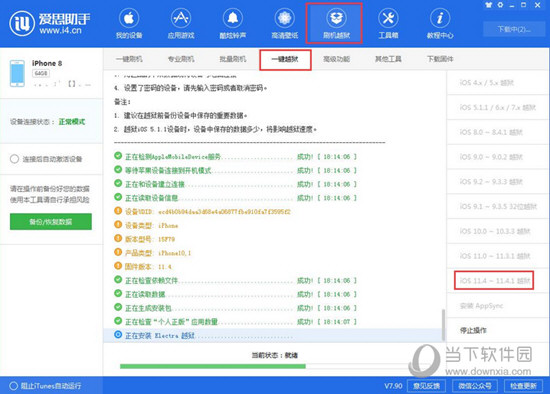Click the 备份/恢复数据 green button
The height and width of the screenshot is (394, 550).
pos(51,222)
